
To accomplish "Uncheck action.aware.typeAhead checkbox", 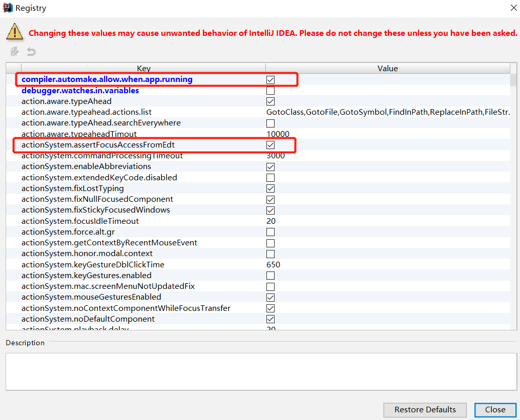I will 271,101.
